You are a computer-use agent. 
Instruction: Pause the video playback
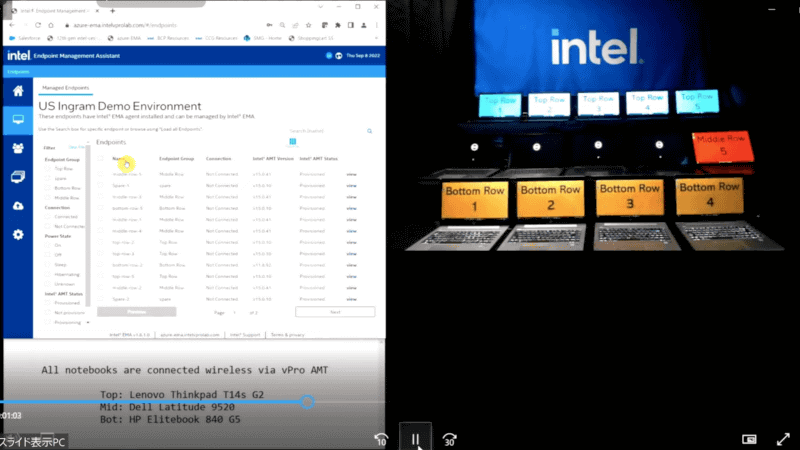(415, 438)
